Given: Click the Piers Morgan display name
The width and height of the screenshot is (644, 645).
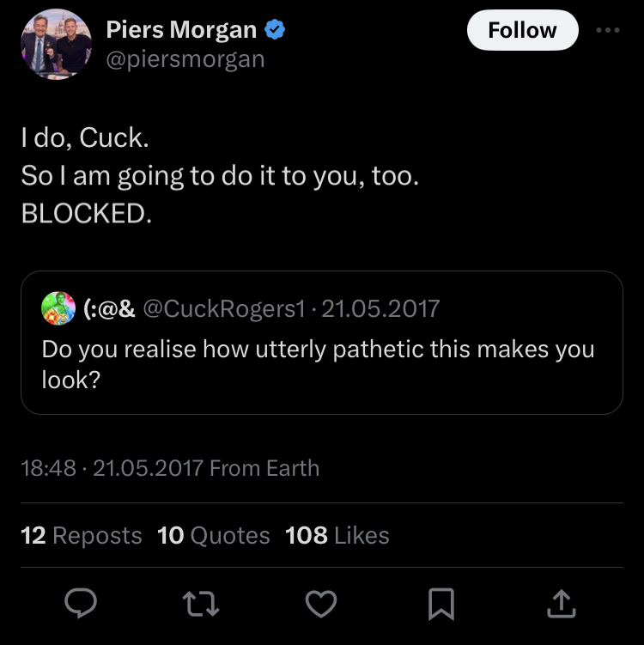Looking at the screenshot, I should pos(181,30).
